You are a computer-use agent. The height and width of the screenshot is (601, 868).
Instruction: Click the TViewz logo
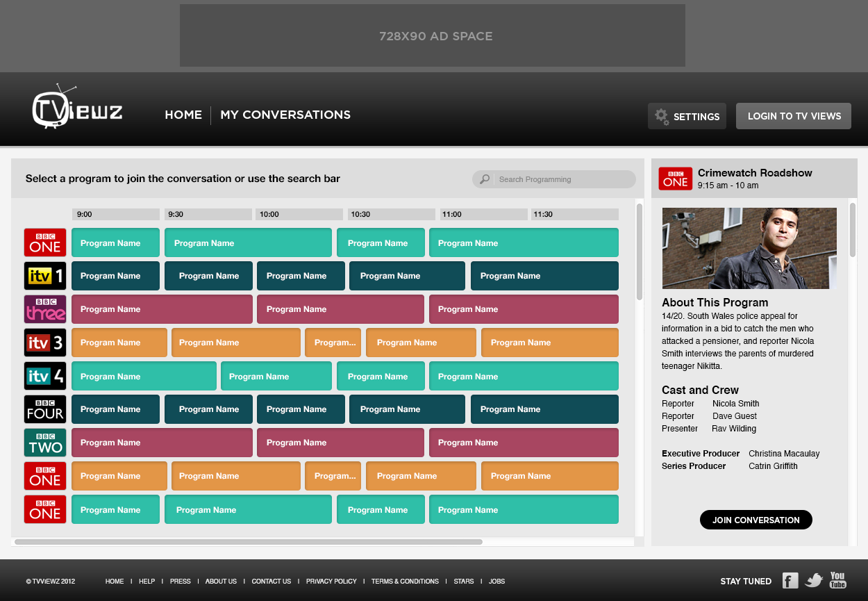[77, 108]
